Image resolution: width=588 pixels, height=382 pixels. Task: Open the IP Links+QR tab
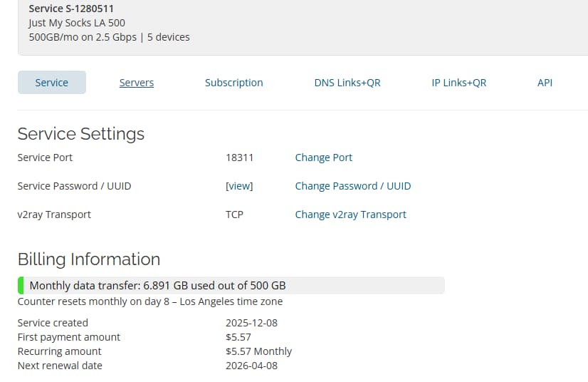point(458,83)
